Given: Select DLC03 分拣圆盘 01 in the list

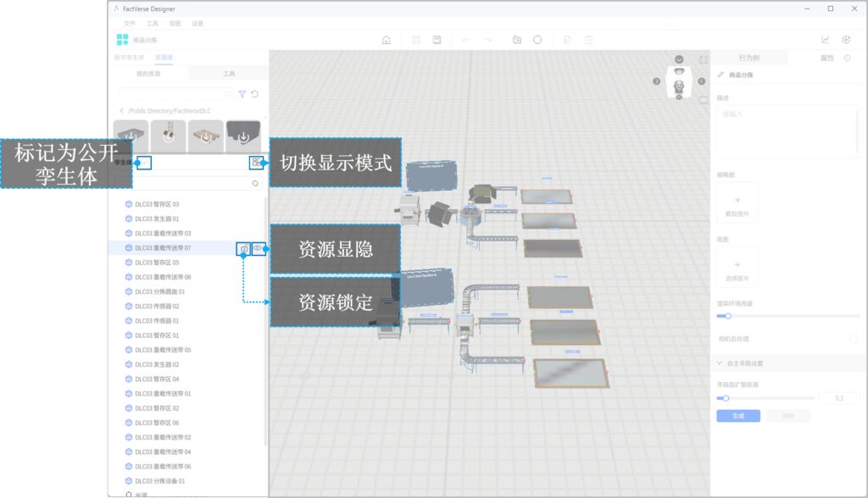Looking at the screenshot, I should click(x=159, y=291).
